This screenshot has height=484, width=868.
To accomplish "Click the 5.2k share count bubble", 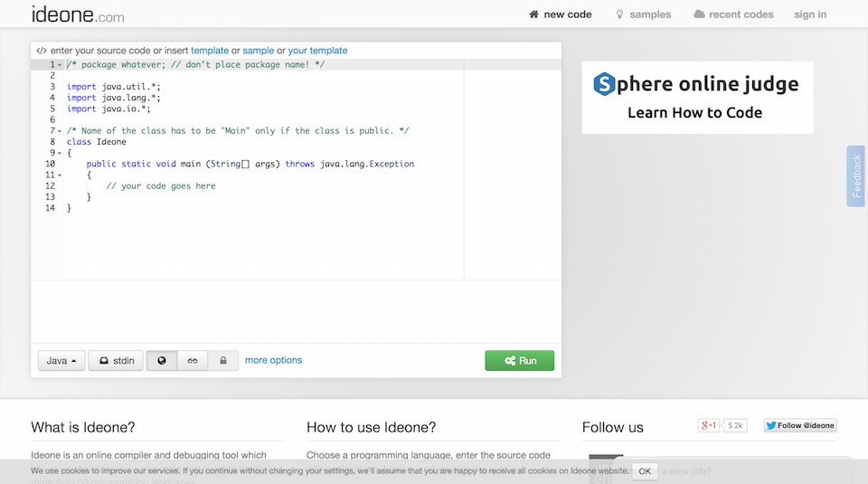I will (735, 425).
